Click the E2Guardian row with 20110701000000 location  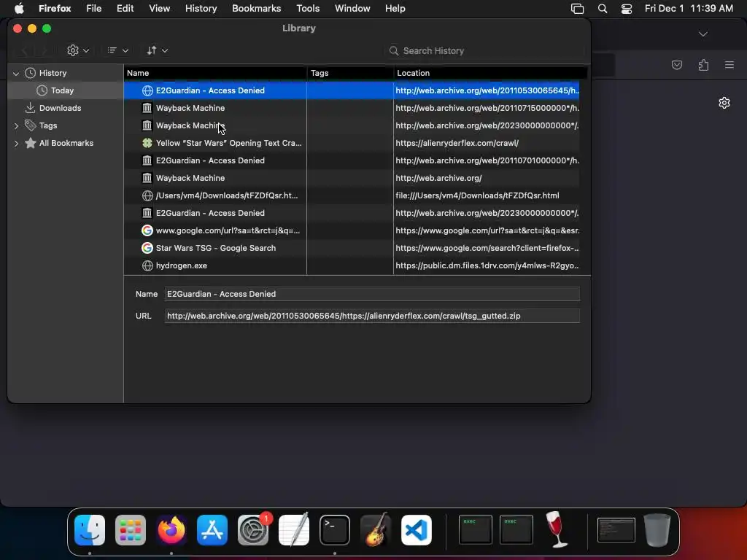point(352,160)
